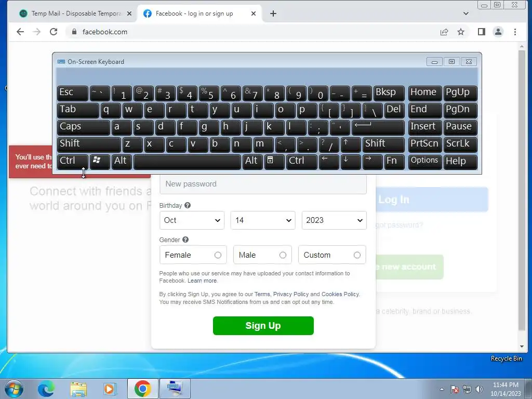Click the Tab key on keyboard
The height and width of the screenshot is (399, 532).
point(78,110)
